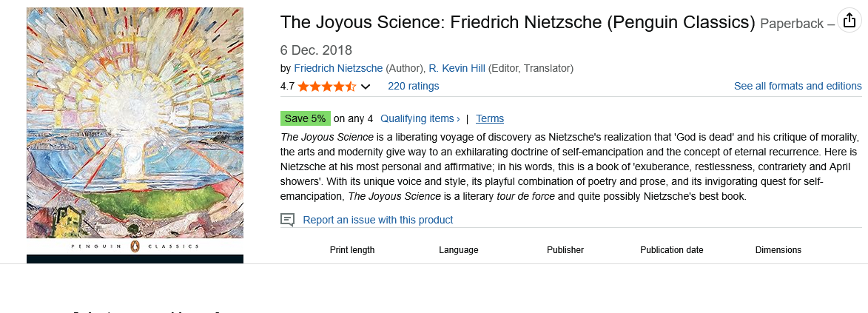Image resolution: width=868 pixels, height=313 pixels.
Task: View the 220 ratings link
Action: click(413, 86)
